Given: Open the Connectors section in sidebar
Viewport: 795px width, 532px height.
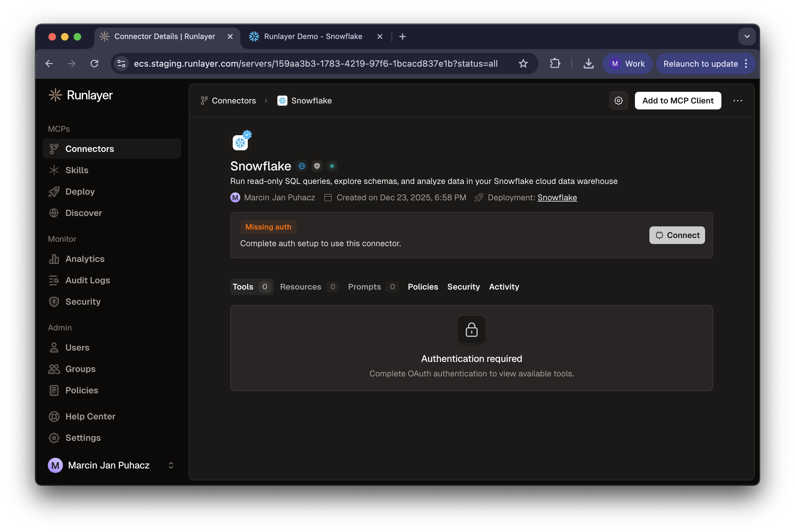Looking at the screenshot, I should pos(89,149).
